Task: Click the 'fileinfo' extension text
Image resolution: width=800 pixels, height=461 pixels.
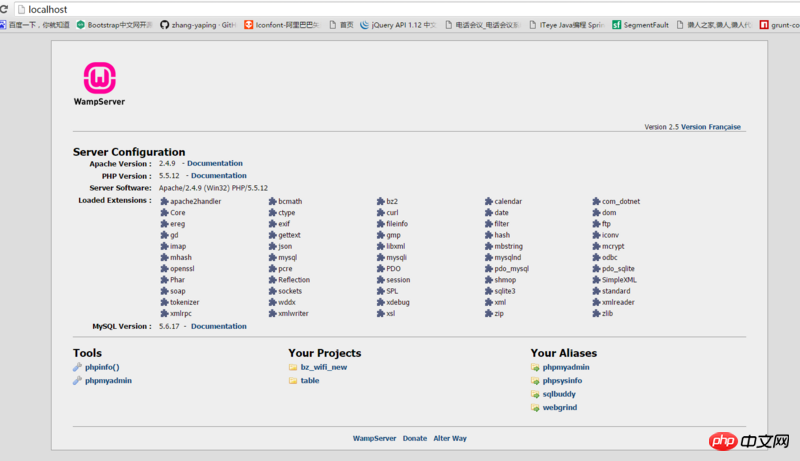Action: coord(397,224)
